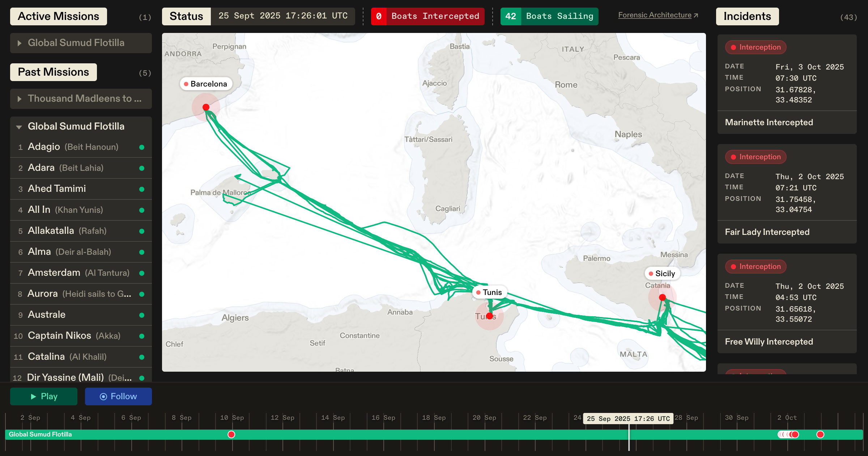Click the Play timeline button

[44, 396]
